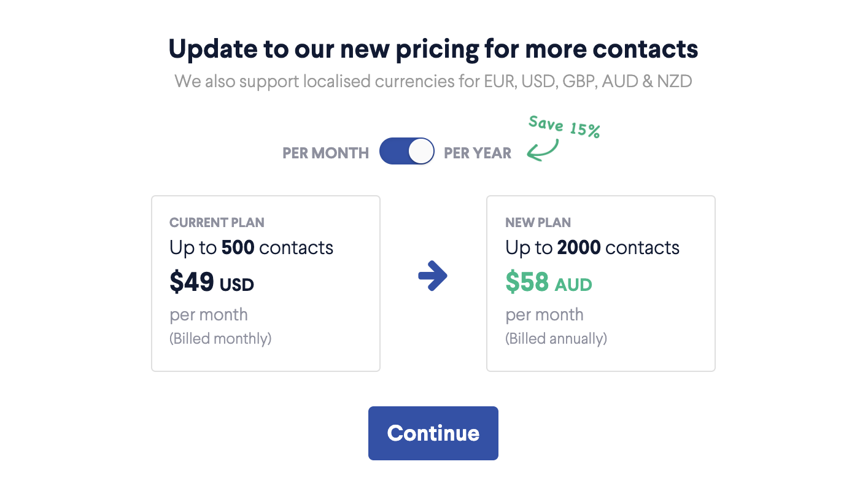
Task: Click the white knob of the billing switch
Action: click(421, 152)
